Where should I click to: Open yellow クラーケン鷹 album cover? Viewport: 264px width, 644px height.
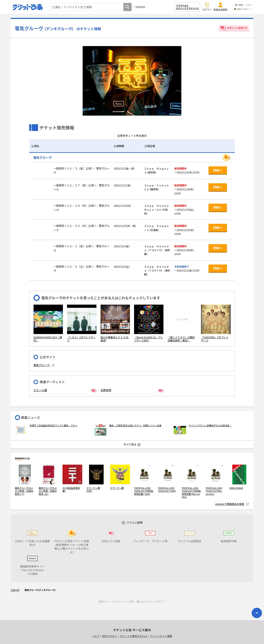(x=120, y=474)
